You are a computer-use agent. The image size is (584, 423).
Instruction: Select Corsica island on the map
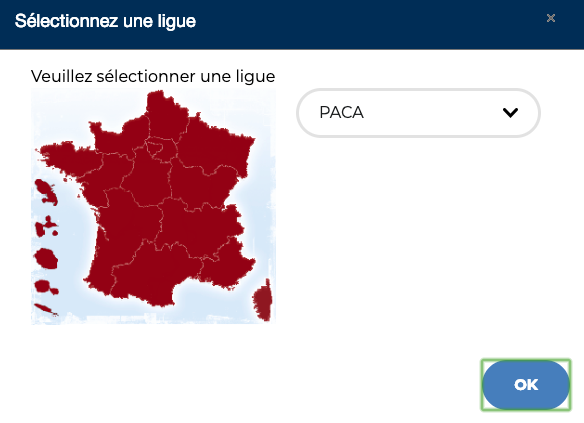[263, 300]
